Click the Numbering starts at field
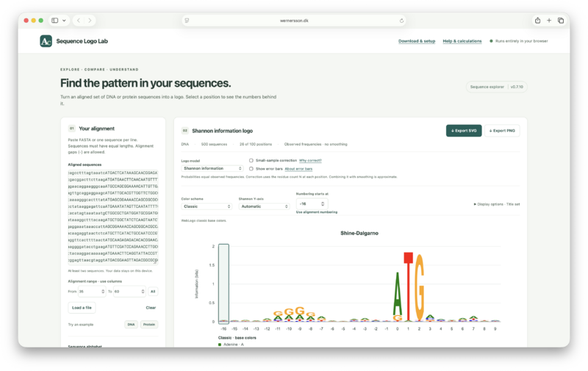 point(312,203)
